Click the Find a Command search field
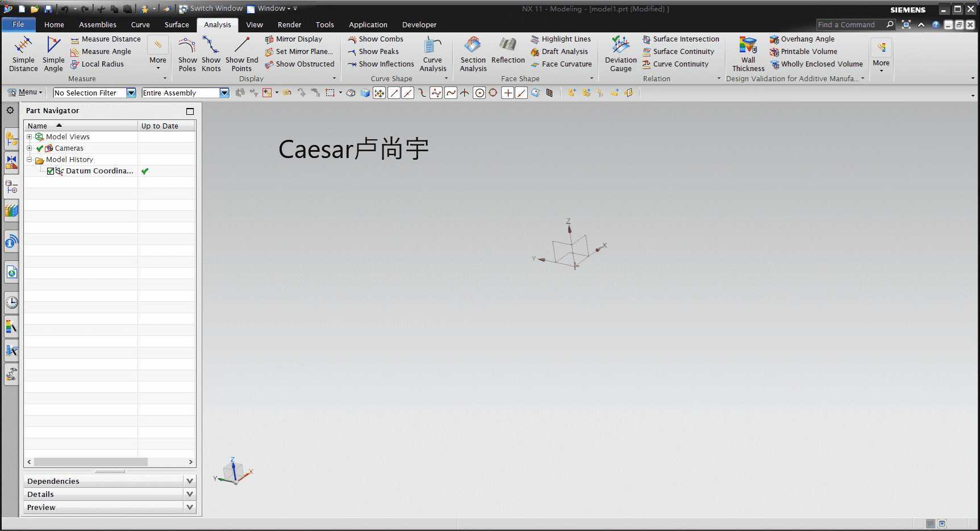Viewport: 980px width, 531px height. [x=850, y=24]
